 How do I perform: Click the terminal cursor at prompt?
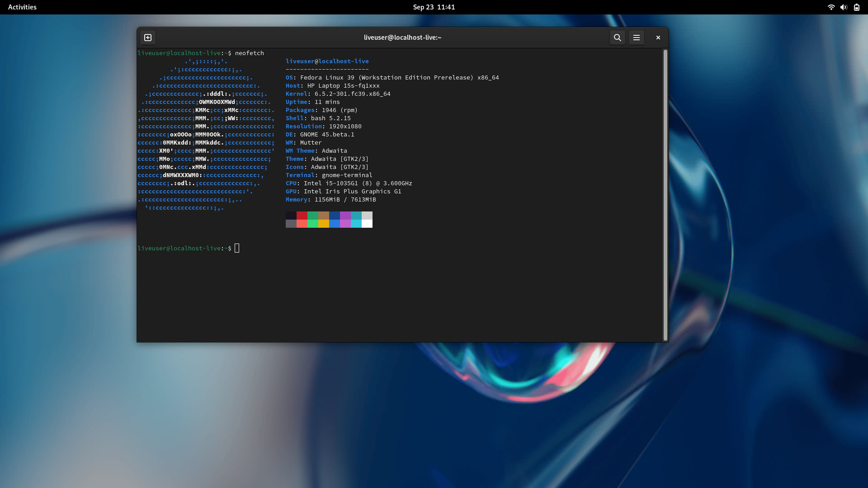237,248
